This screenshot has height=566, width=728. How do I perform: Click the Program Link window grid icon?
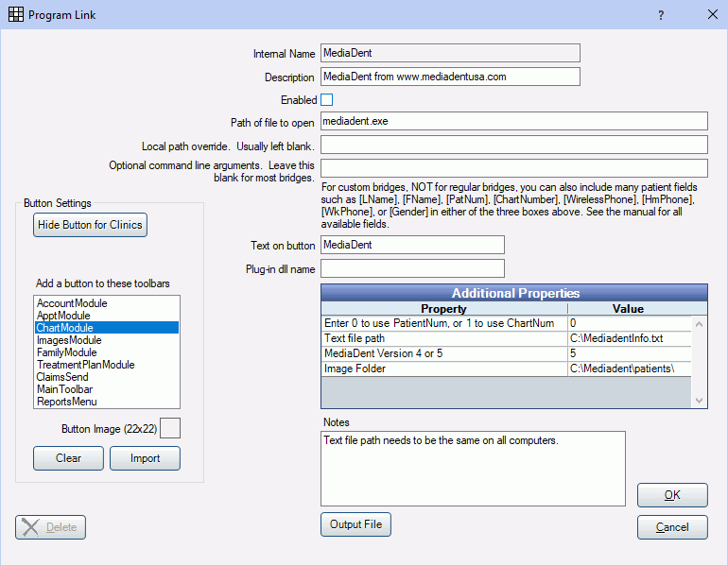pyautogui.click(x=16, y=14)
